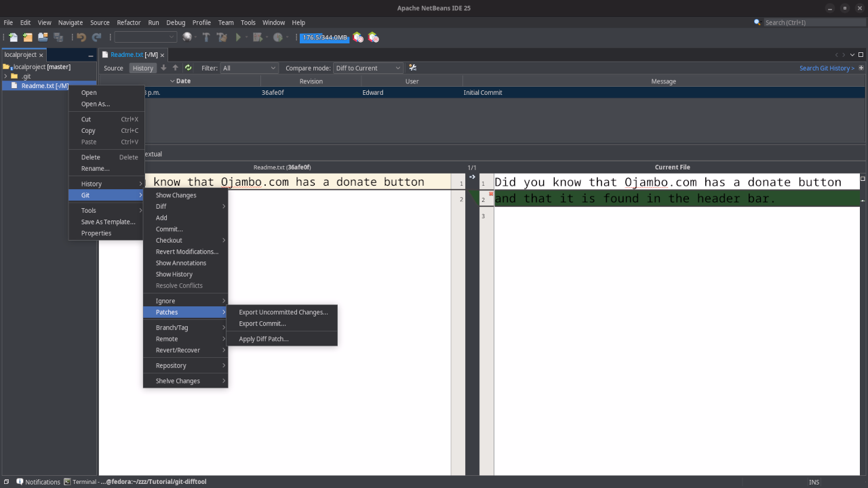Image resolution: width=868 pixels, height=488 pixels.
Task: Toggle the History view button
Action: pyautogui.click(x=142, y=68)
